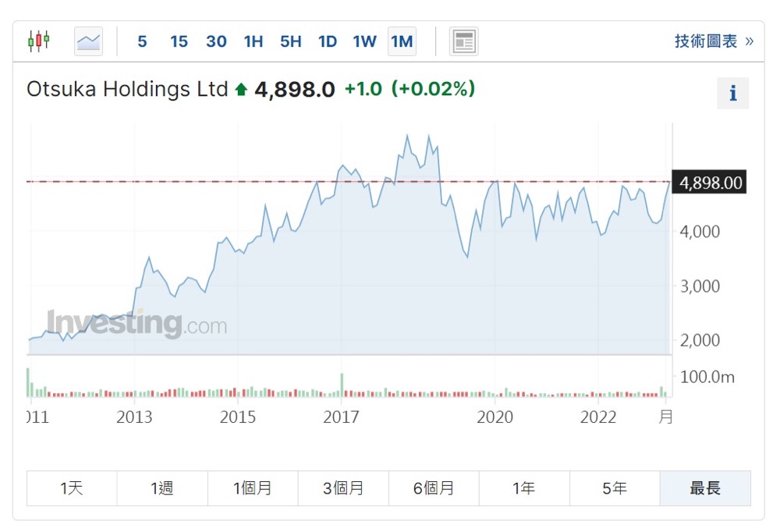Select the area chart type icon
This screenshot has width=780, height=532.
pos(88,41)
